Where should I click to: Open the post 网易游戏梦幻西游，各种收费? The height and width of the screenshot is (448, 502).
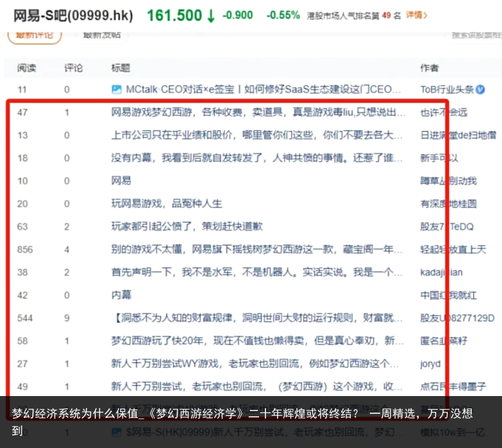258,112
